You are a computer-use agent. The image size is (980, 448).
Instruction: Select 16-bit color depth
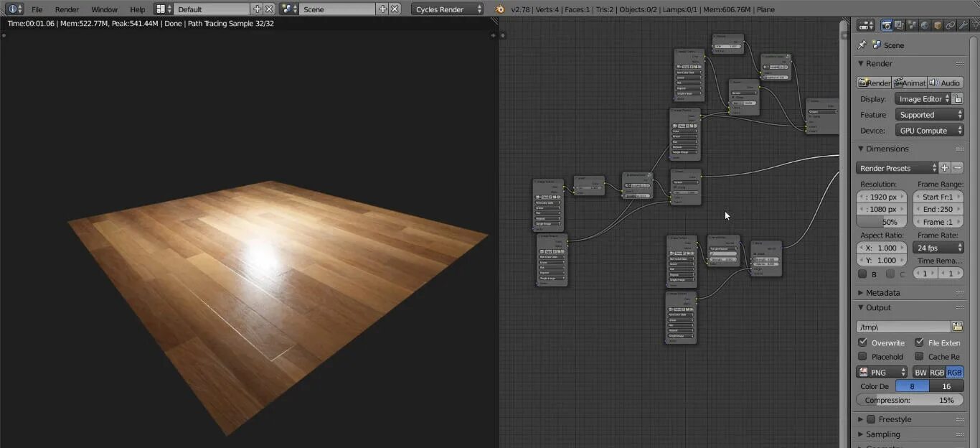(x=946, y=386)
